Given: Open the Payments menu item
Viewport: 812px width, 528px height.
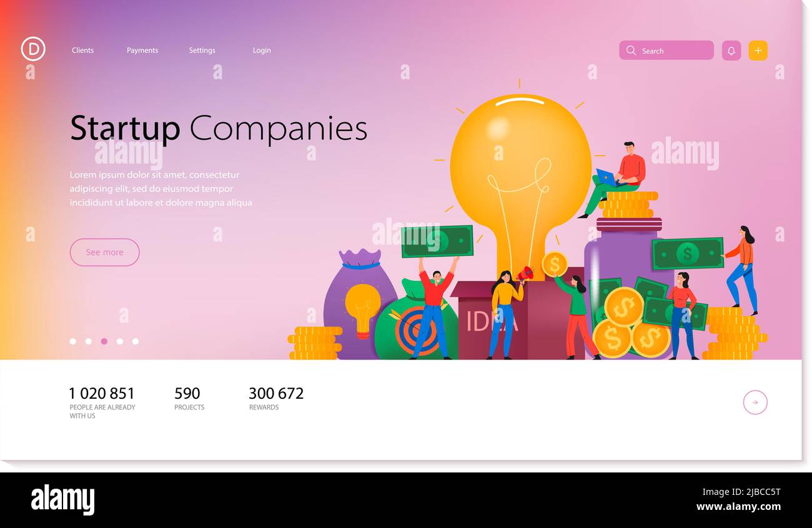Looking at the screenshot, I should (142, 51).
